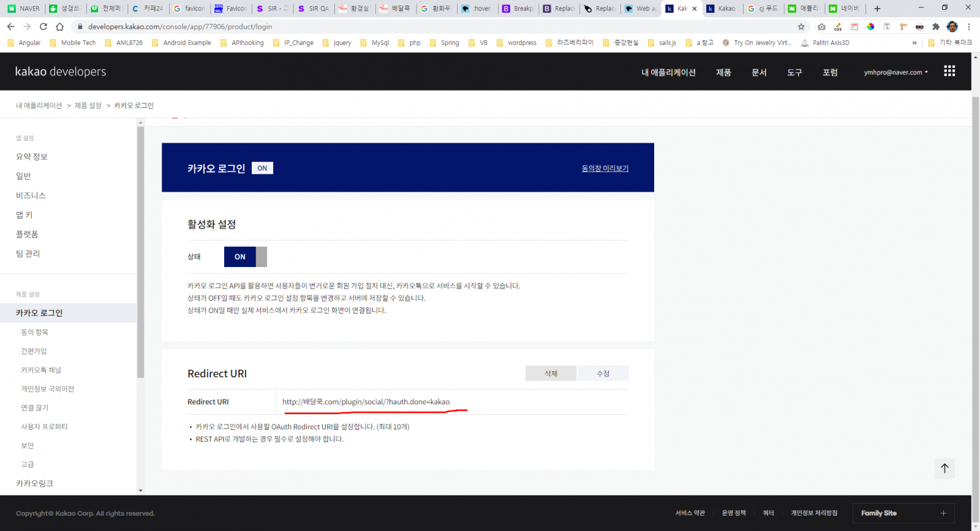Viewport: 980px width, 531px height.
Task: Click the 삭제 button for Redirect URI
Action: [551, 374]
